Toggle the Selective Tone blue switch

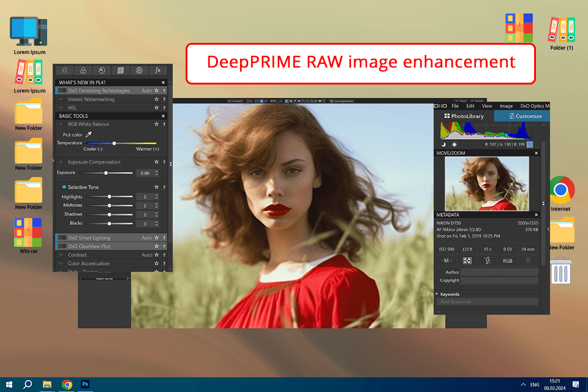[x=64, y=187]
